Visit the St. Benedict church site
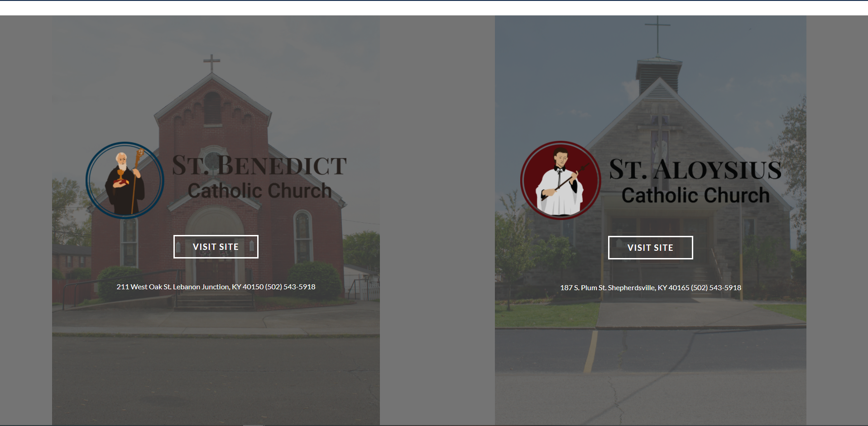 [x=216, y=247]
